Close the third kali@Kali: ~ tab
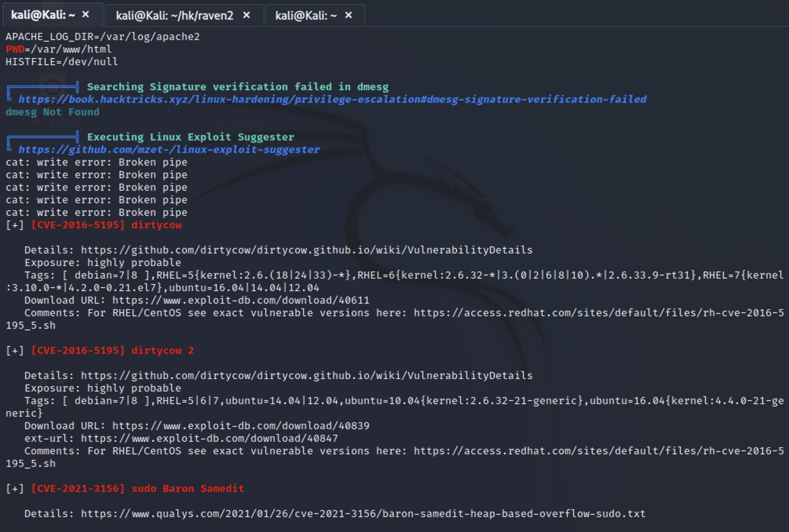Screen dimensions: 789x532 coord(349,15)
